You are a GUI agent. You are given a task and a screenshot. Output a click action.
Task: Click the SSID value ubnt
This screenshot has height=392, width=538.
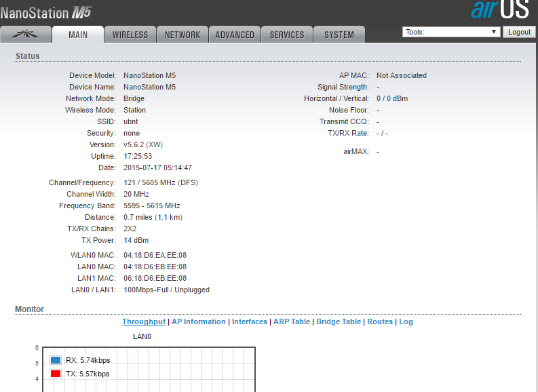point(131,121)
